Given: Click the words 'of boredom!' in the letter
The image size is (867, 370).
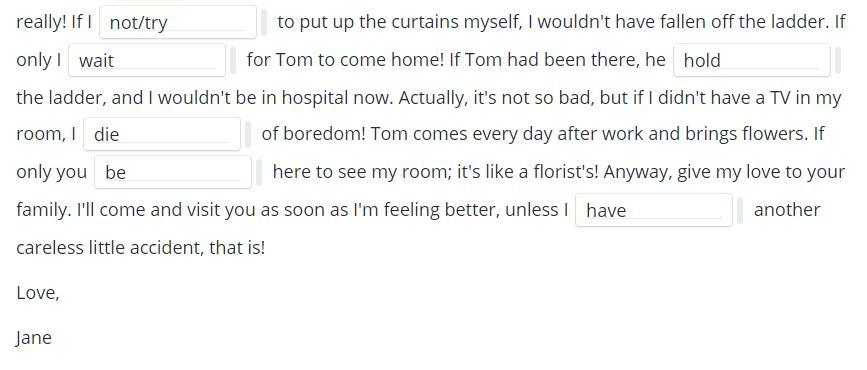Looking at the screenshot, I should (x=314, y=134).
